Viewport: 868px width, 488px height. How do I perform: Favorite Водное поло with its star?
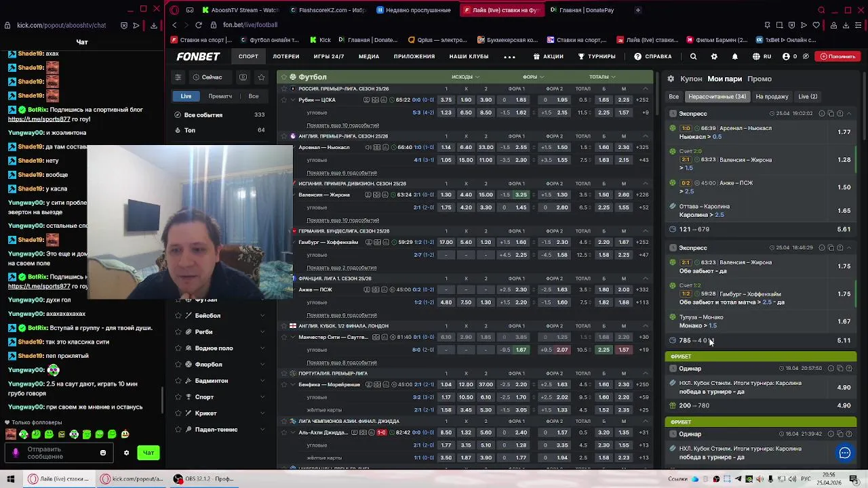coord(178,348)
